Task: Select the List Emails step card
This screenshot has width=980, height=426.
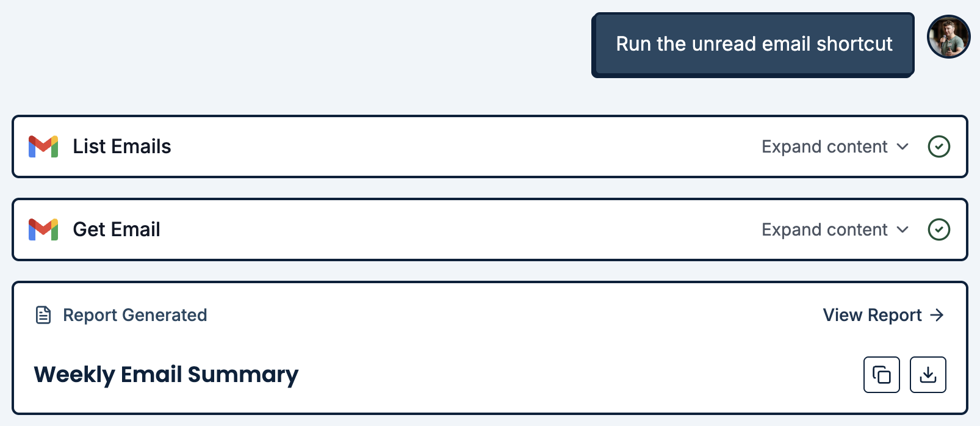Action: [x=427, y=146]
